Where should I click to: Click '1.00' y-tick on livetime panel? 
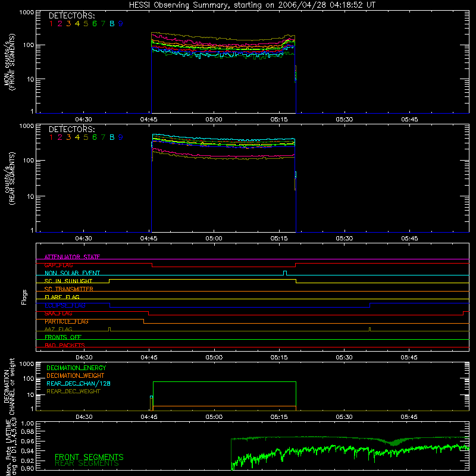click(27, 424)
